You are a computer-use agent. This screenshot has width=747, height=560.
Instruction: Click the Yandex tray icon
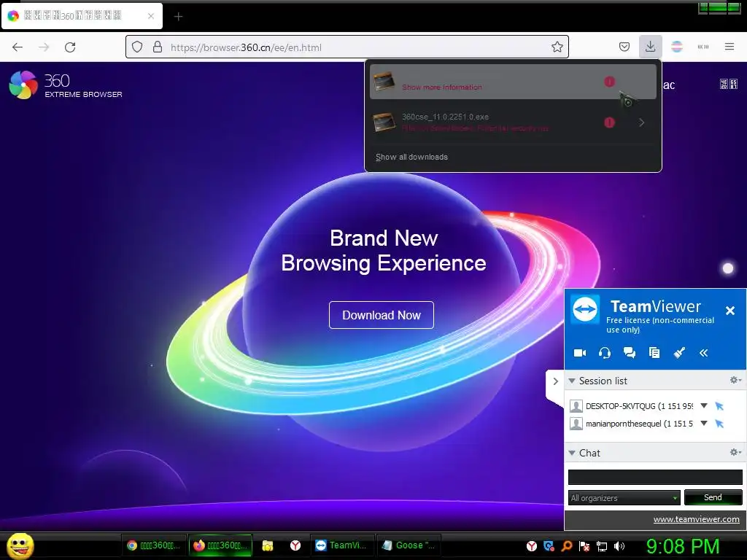coord(532,546)
